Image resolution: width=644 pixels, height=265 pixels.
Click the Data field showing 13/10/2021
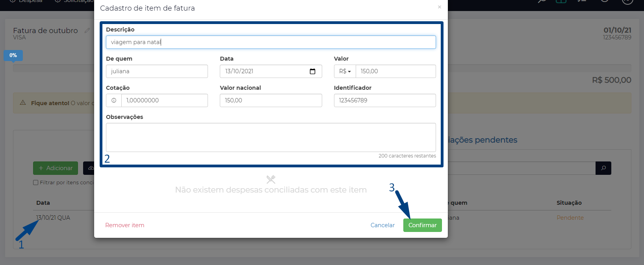[271, 71]
